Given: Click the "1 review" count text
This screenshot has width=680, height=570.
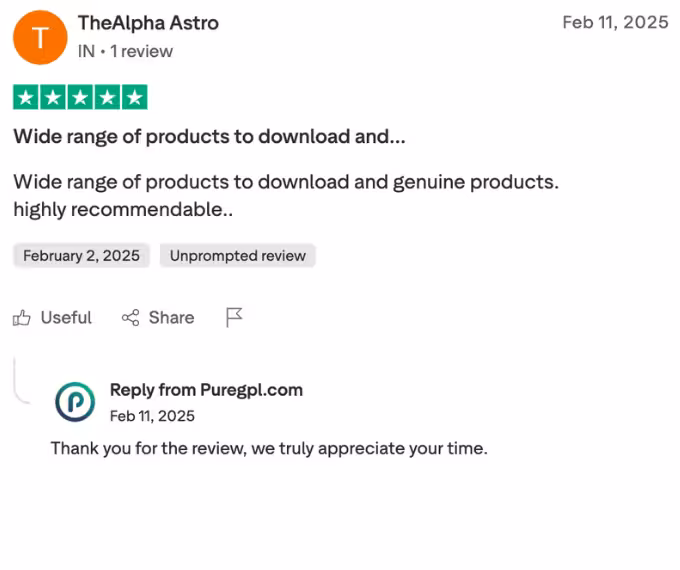Looking at the screenshot, I should [x=141, y=51].
